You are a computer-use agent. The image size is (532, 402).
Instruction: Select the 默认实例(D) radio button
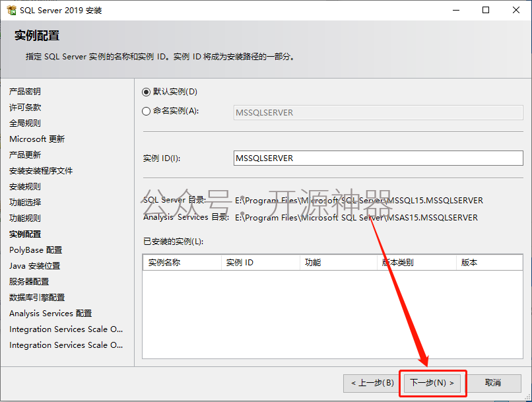click(x=147, y=92)
